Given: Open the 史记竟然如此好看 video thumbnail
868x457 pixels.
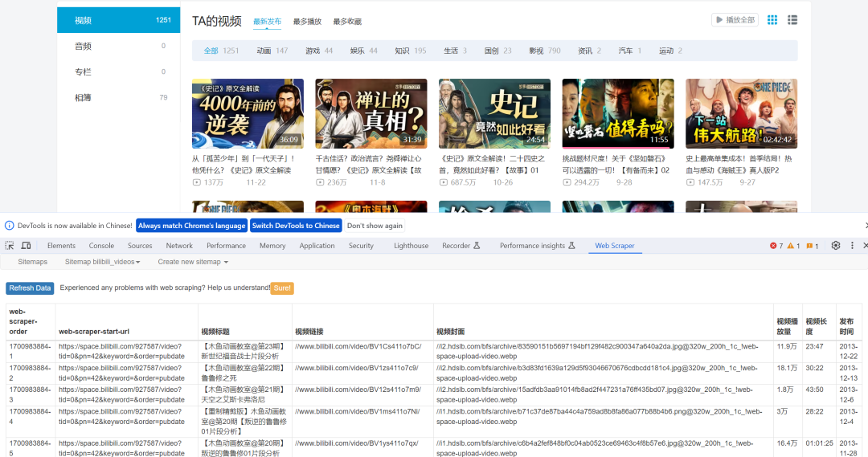Looking at the screenshot, I should point(494,113).
